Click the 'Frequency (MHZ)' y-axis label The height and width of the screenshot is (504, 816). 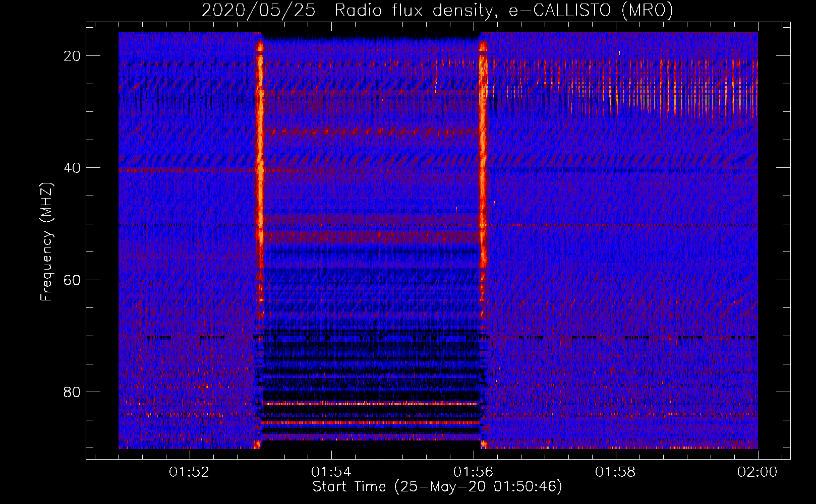(46, 242)
